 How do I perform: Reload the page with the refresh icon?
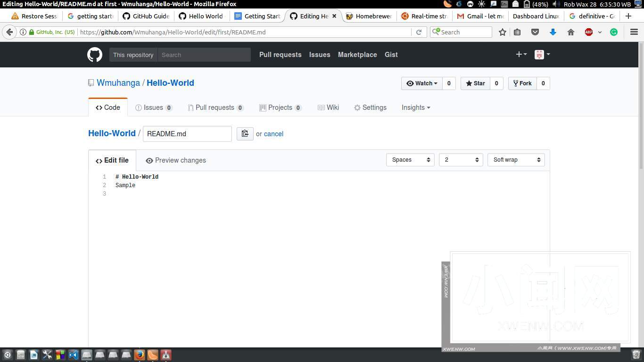click(x=419, y=32)
